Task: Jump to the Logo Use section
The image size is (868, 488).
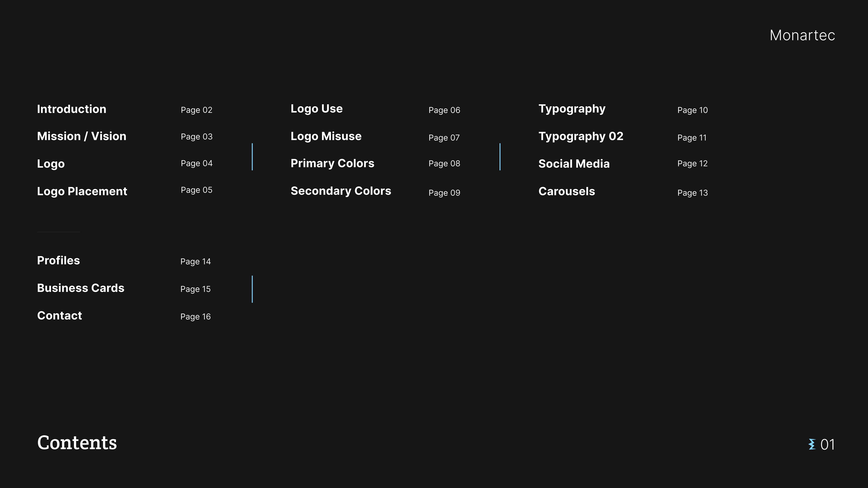Action: click(x=316, y=109)
